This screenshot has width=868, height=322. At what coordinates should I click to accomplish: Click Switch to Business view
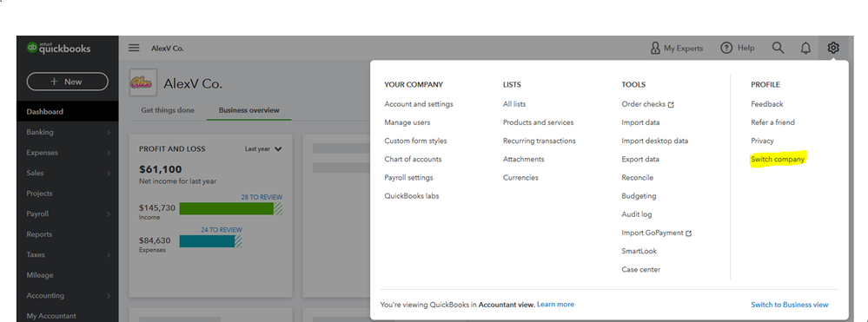(790, 305)
